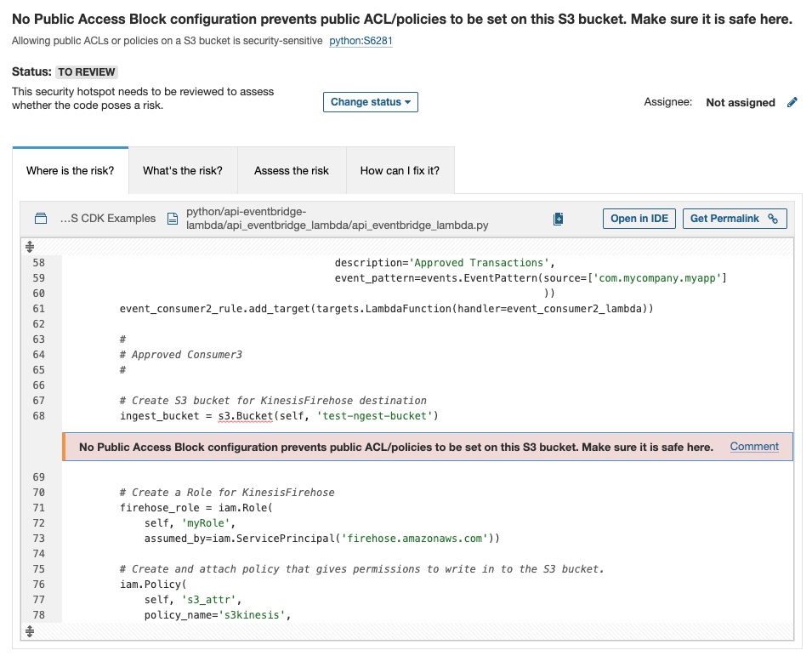Open the Assess the risk tab
The height and width of the screenshot is (656, 812).
(292, 170)
